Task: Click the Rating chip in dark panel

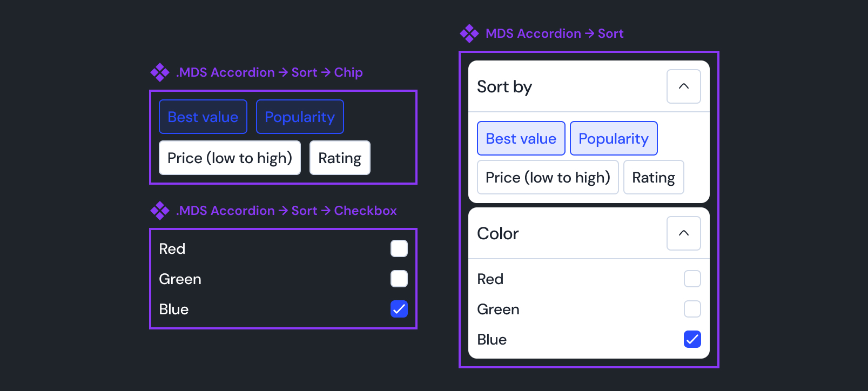Action: 340,158
